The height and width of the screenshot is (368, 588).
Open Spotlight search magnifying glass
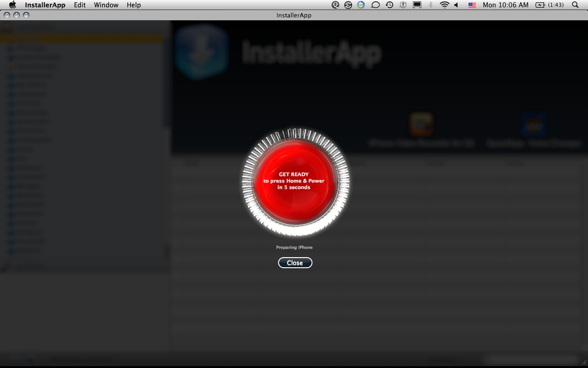(x=575, y=5)
